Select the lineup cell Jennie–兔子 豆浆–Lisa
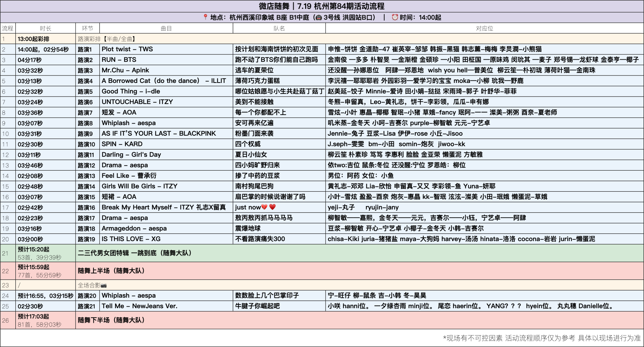 pyautogui.click(x=485, y=134)
